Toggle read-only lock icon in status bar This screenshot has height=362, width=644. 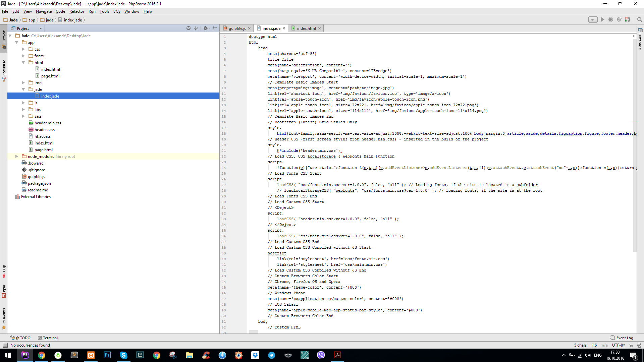(x=631, y=345)
